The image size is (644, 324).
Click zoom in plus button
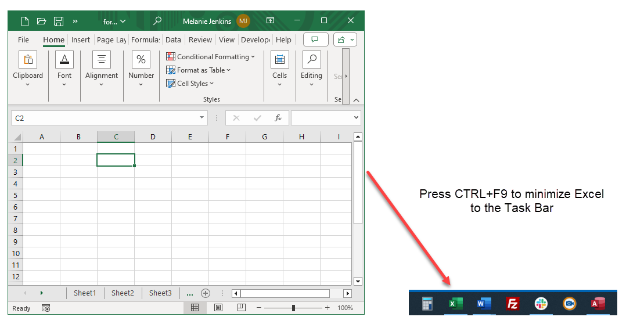click(328, 308)
